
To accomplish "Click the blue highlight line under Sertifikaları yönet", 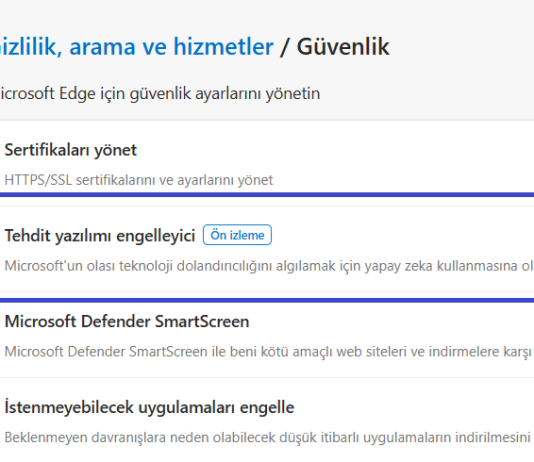I will 267,195.
